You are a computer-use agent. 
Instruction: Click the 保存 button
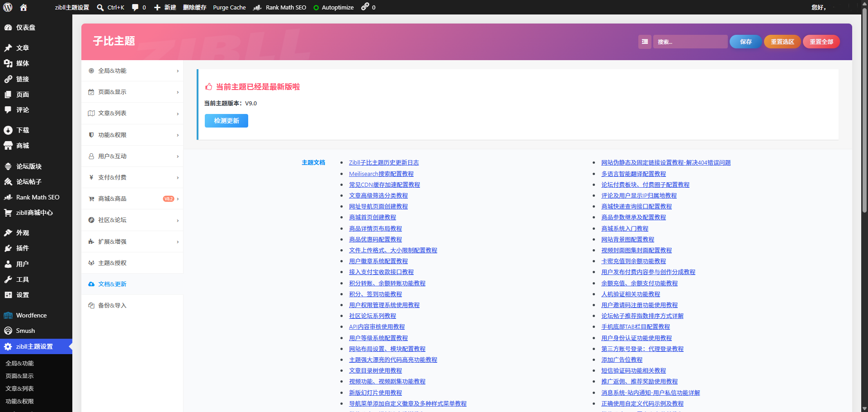coord(745,42)
